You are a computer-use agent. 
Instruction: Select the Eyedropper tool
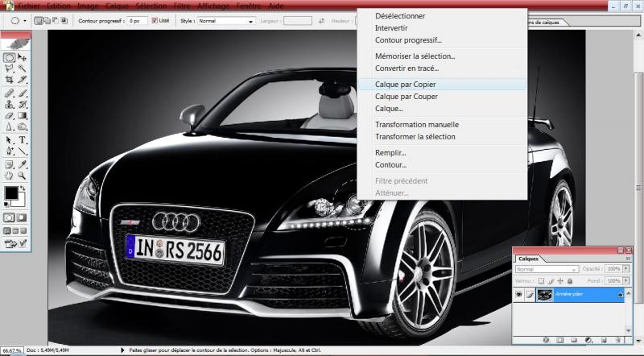click(x=23, y=165)
